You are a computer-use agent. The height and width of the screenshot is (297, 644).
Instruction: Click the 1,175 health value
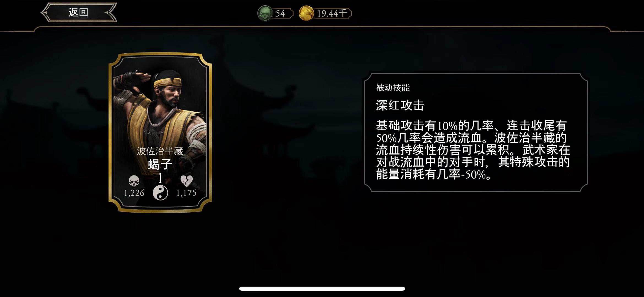coord(186,193)
